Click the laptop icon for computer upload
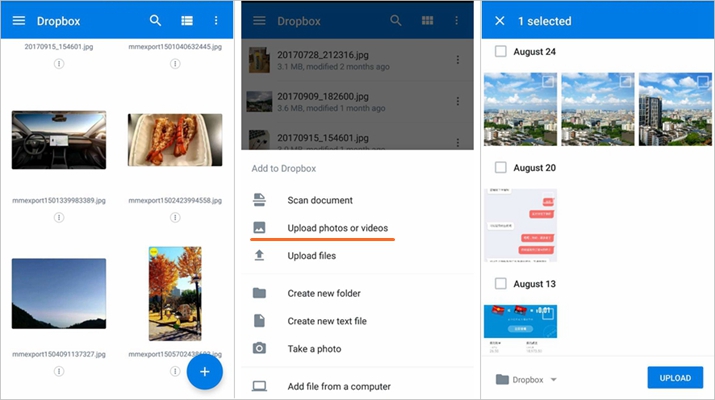715x400 pixels. point(259,386)
